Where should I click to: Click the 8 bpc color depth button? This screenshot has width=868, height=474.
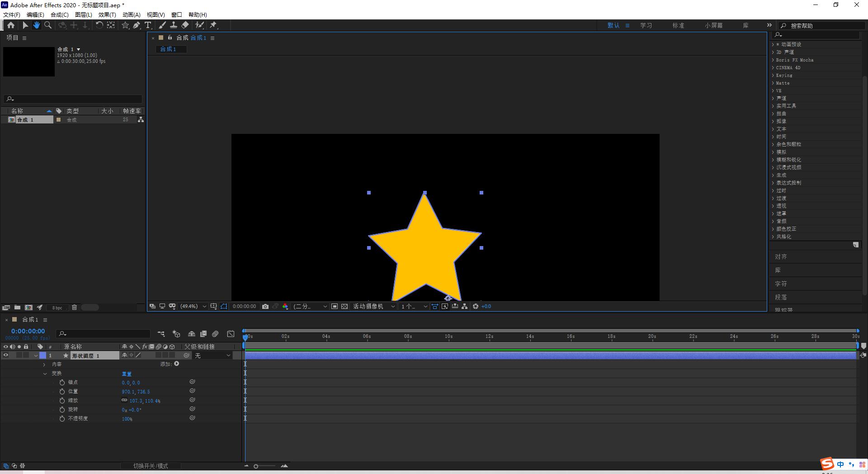click(57, 308)
